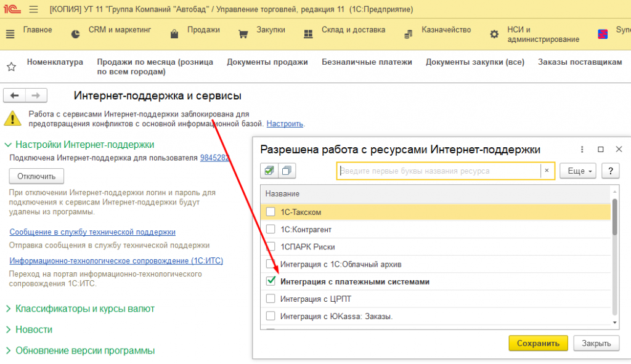
Task: Tick the Интеграция с ЦРПТ checkbox
Action: pyautogui.click(x=271, y=299)
